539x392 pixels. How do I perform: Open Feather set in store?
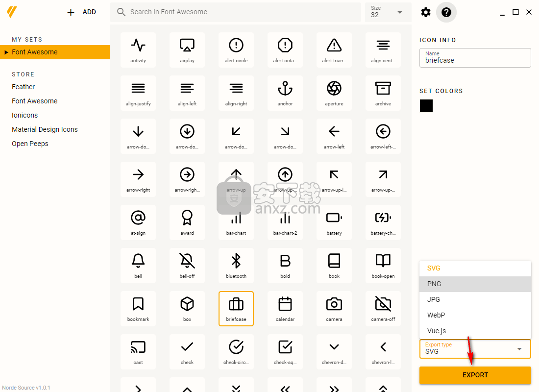tap(24, 87)
